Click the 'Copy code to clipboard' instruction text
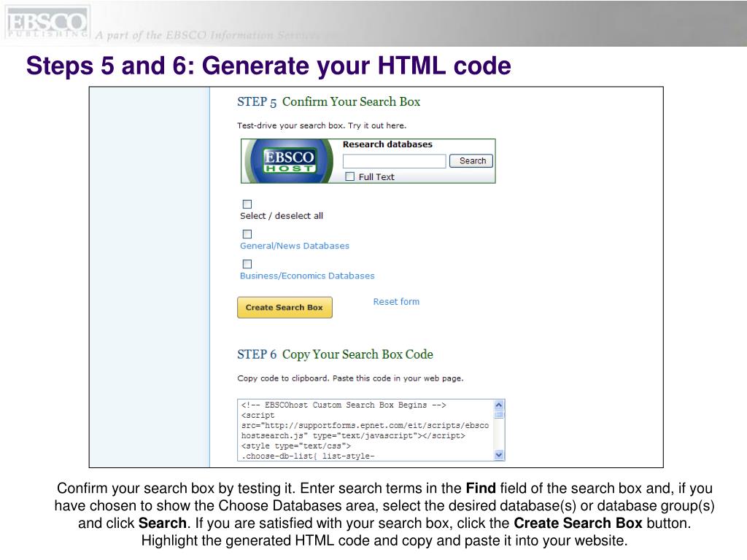Viewport: 747px width, 560px height. click(x=351, y=378)
